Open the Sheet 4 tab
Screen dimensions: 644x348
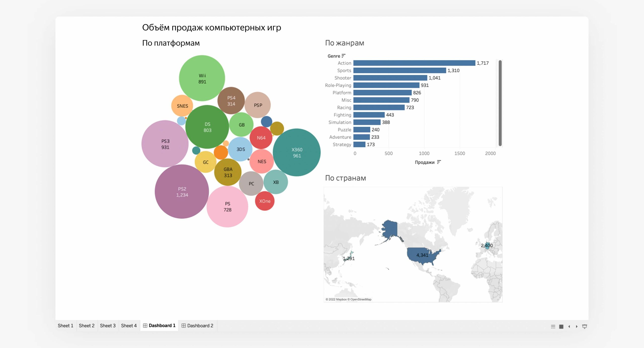129,326
